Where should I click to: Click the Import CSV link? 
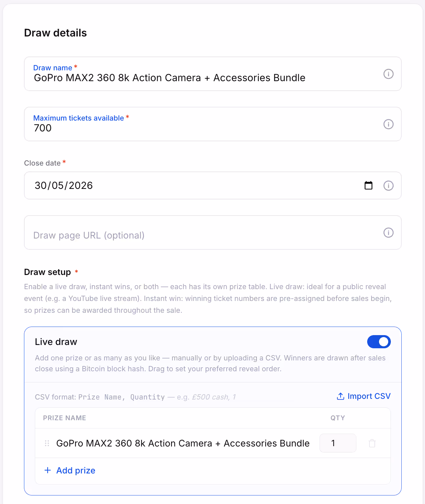[x=364, y=396]
